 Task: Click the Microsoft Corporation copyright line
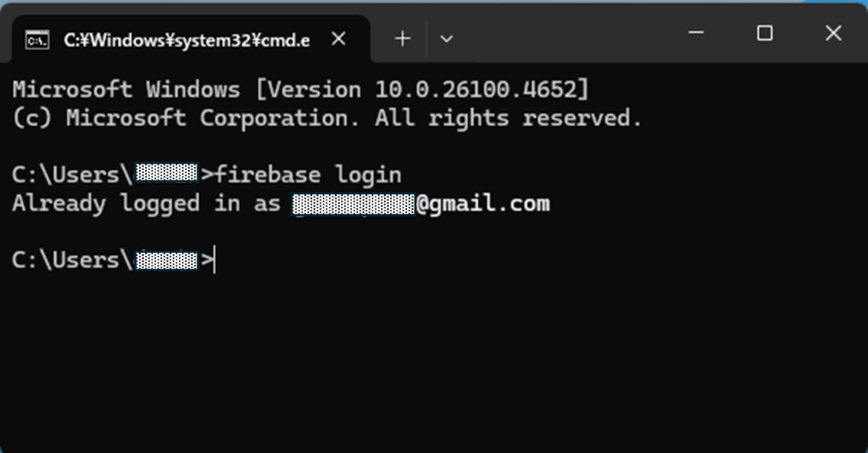tap(326, 119)
